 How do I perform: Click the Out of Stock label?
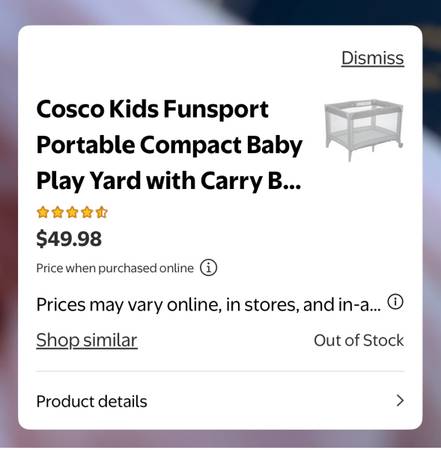359,340
